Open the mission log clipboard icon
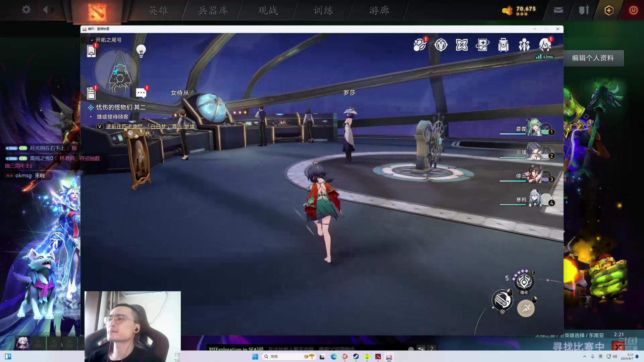This screenshot has height=362, width=644. (91, 93)
